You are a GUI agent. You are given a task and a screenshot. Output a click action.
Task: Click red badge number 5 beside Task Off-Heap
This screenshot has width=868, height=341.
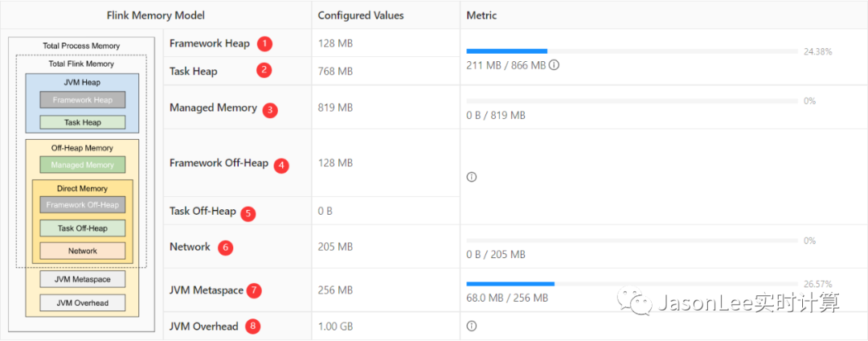point(248,214)
